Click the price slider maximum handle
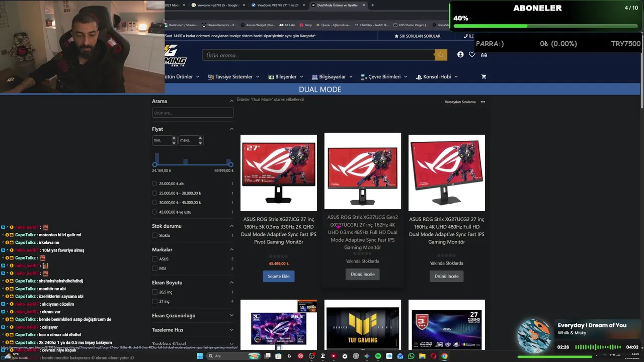Screen dimensions: 644x362 [230, 164]
